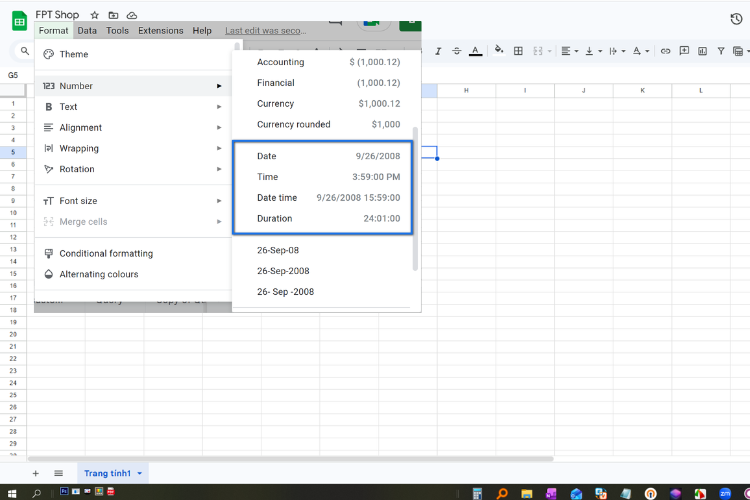Click the italic formatting icon

(x=438, y=51)
